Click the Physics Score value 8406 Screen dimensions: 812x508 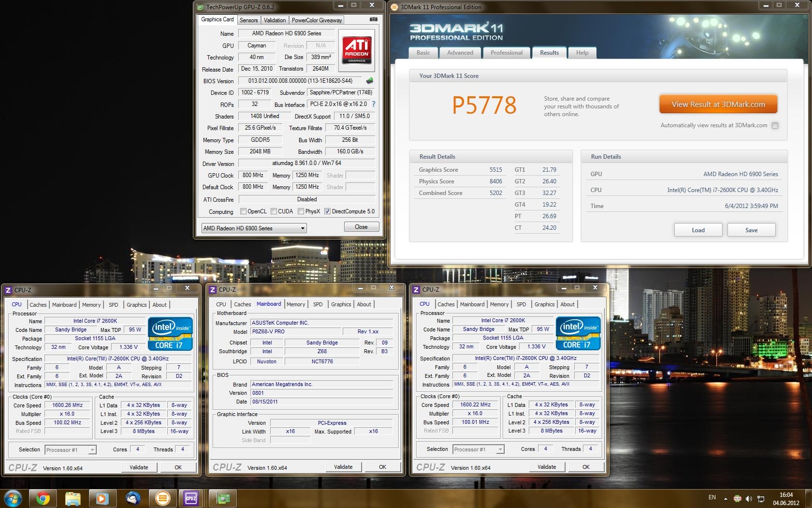tap(495, 181)
